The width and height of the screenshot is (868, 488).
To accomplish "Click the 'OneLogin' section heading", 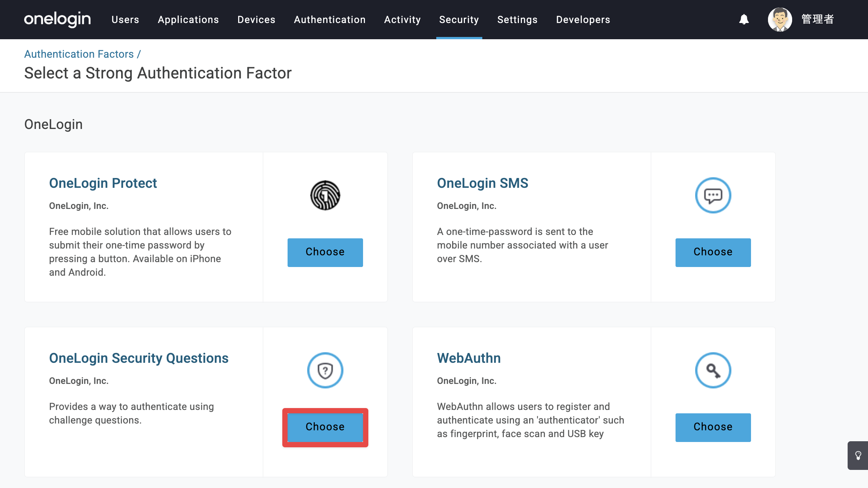I will (54, 124).
